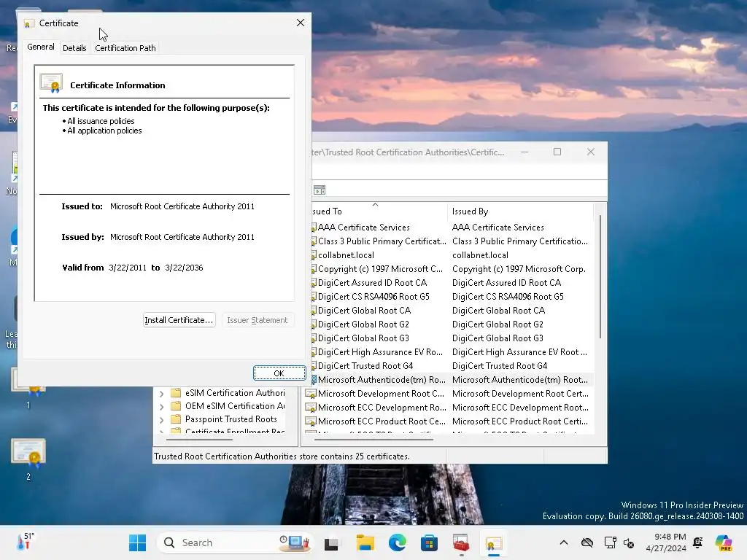Open the Windows Start menu

coord(138,542)
